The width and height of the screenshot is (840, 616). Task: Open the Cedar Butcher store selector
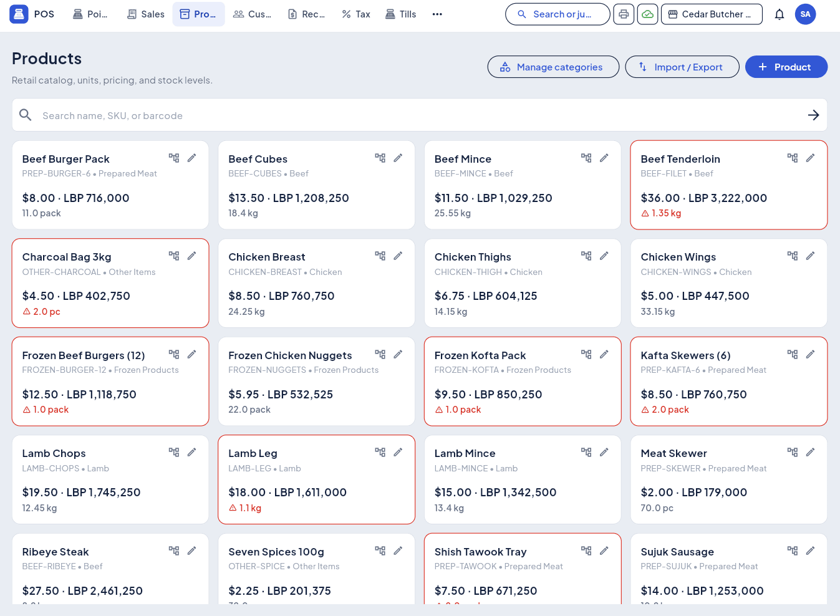click(x=712, y=14)
